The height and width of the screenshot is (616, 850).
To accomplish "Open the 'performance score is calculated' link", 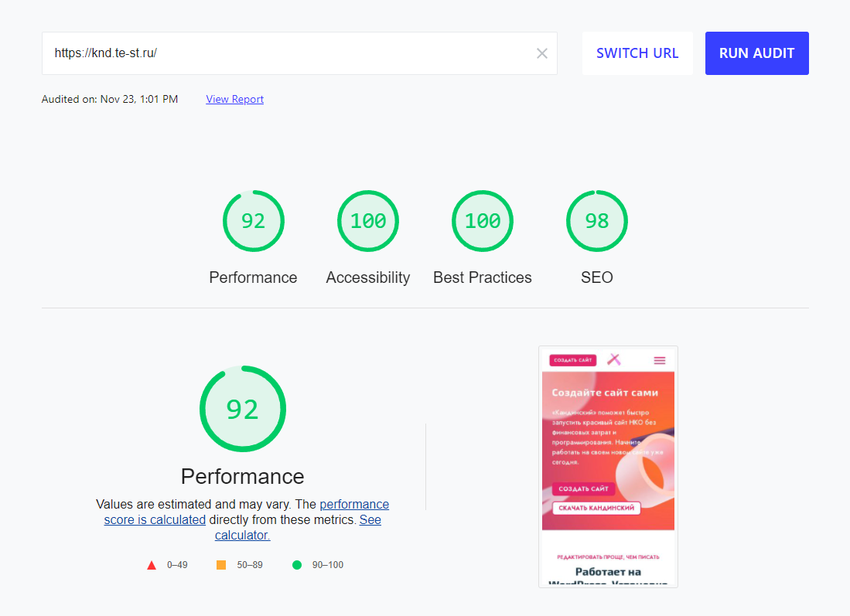I will [x=354, y=505].
